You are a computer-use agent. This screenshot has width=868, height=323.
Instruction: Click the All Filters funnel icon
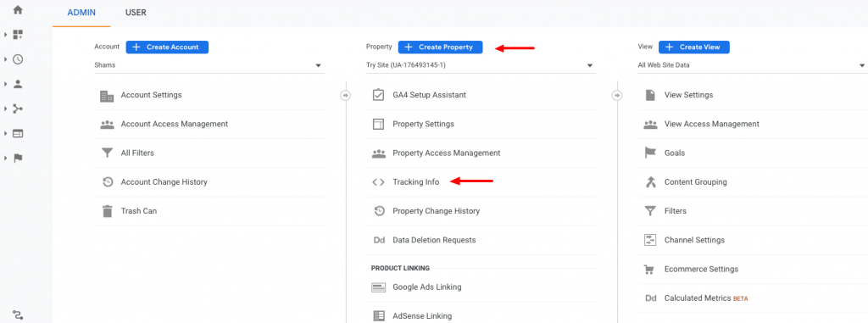pos(107,153)
